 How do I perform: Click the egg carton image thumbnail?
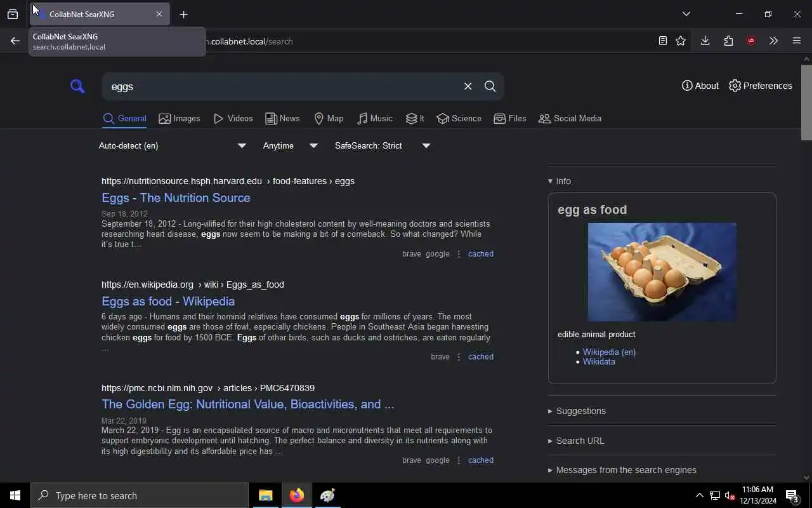point(662,272)
